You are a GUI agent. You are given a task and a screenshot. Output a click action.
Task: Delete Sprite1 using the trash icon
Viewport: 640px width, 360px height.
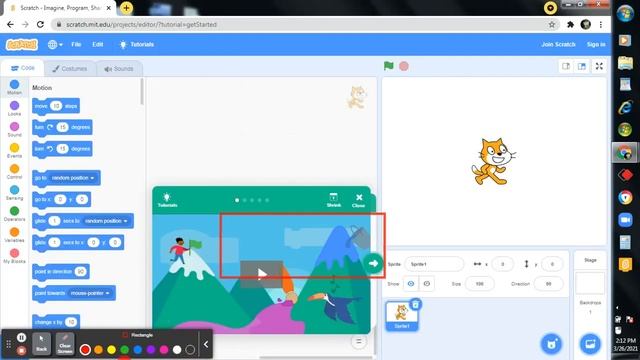tap(416, 304)
